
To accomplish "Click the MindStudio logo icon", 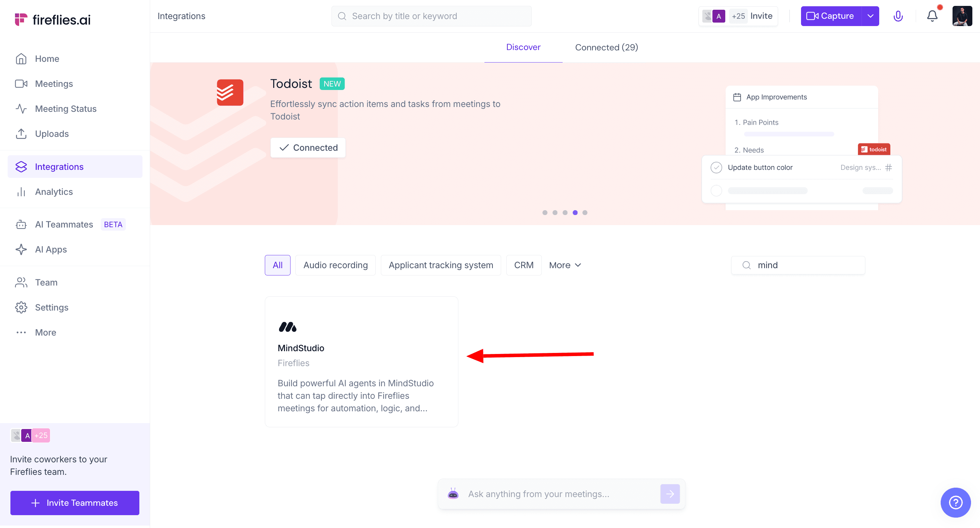I will pos(287,327).
